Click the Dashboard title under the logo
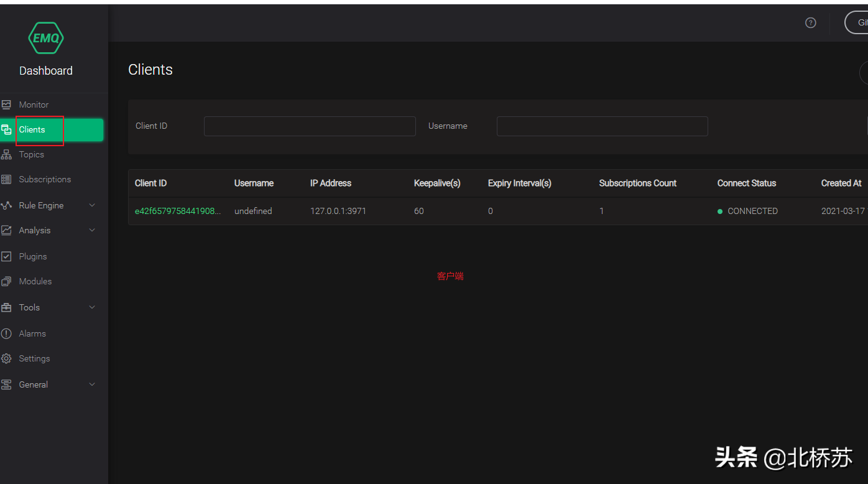Screen dimensions: 868x484 point(46,71)
